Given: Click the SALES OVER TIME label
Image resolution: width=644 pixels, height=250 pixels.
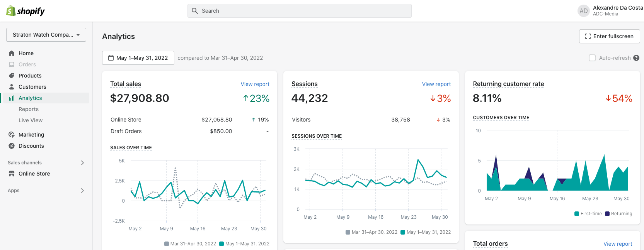Looking at the screenshot, I should pyautogui.click(x=131, y=148).
